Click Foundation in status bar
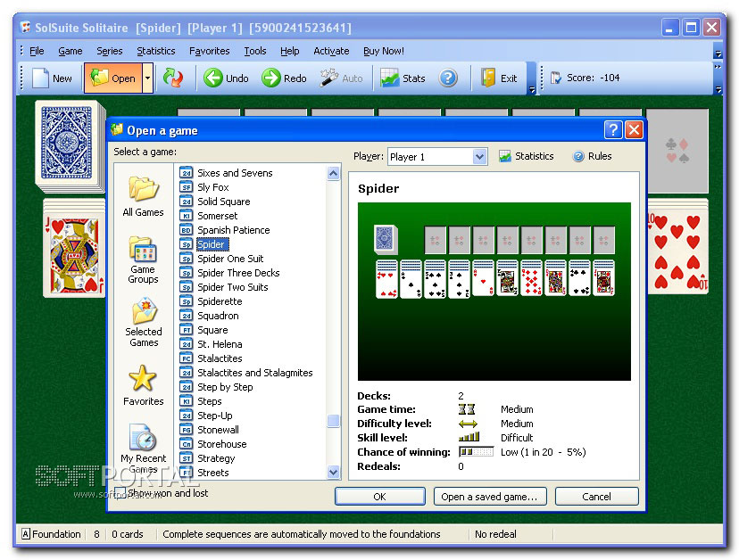Viewport: 739px width, 560px height. [51, 534]
